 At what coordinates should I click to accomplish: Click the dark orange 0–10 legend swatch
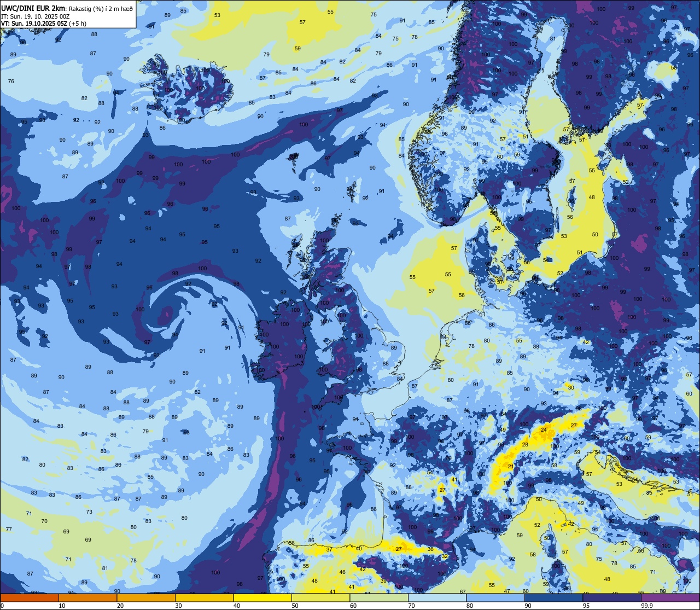[x=30, y=597]
